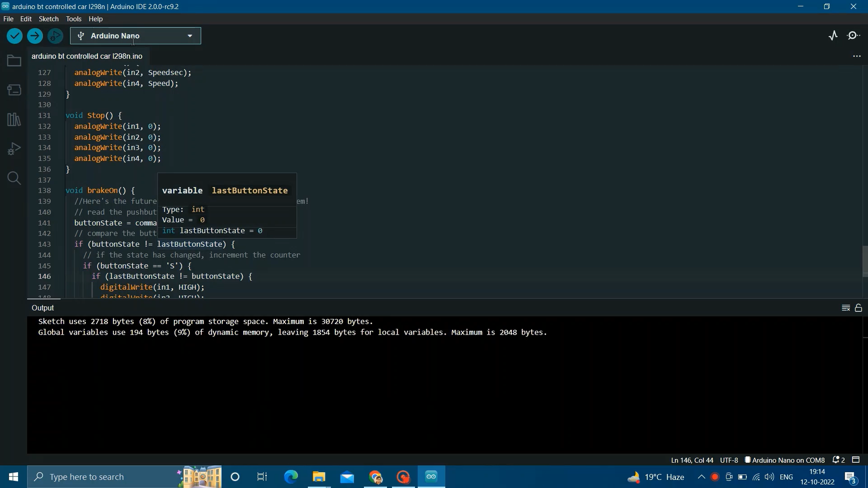Open the editor tab options ellipsis
The height and width of the screenshot is (488, 868).
click(x=857, y=56)
